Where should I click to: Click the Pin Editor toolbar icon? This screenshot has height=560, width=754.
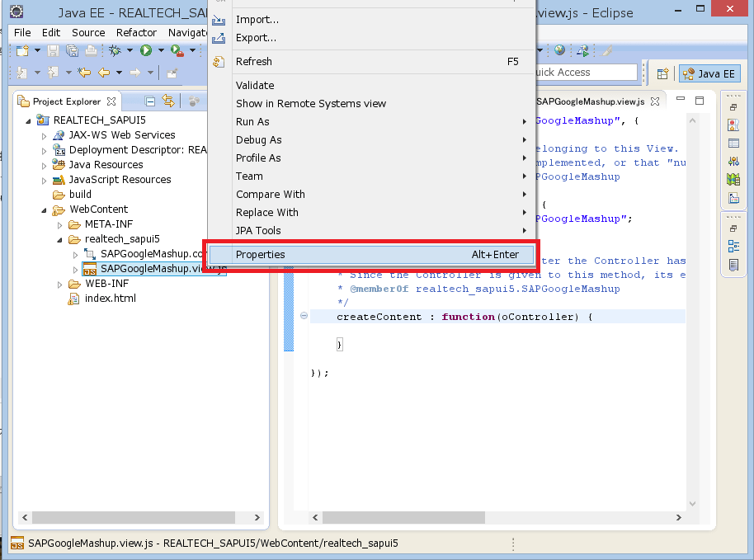pyautogui.click(x=172, y=73)
